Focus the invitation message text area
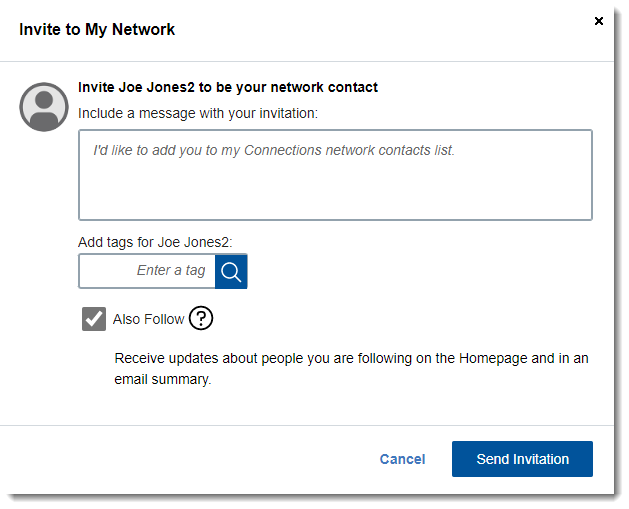 pos(335,175)
